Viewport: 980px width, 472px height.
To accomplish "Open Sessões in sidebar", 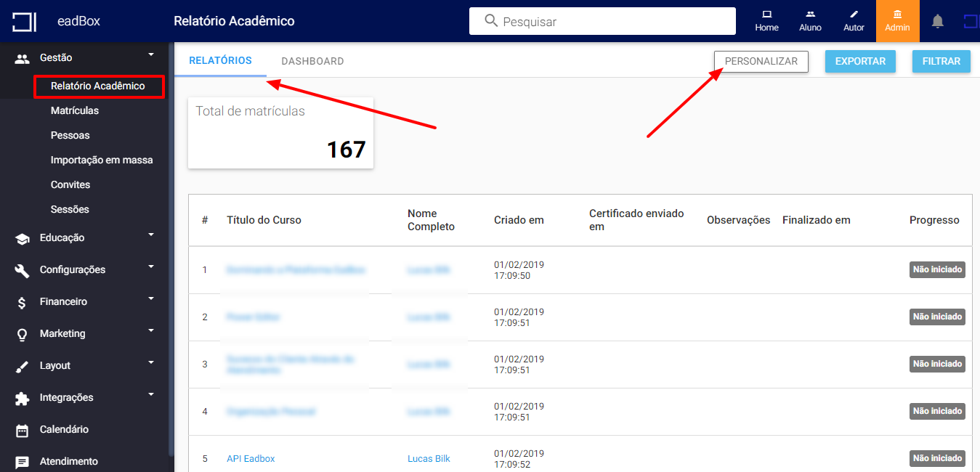I will point(70,209).
